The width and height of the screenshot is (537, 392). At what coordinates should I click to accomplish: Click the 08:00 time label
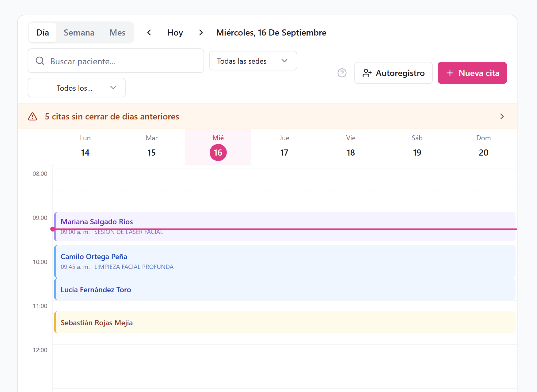40,174
